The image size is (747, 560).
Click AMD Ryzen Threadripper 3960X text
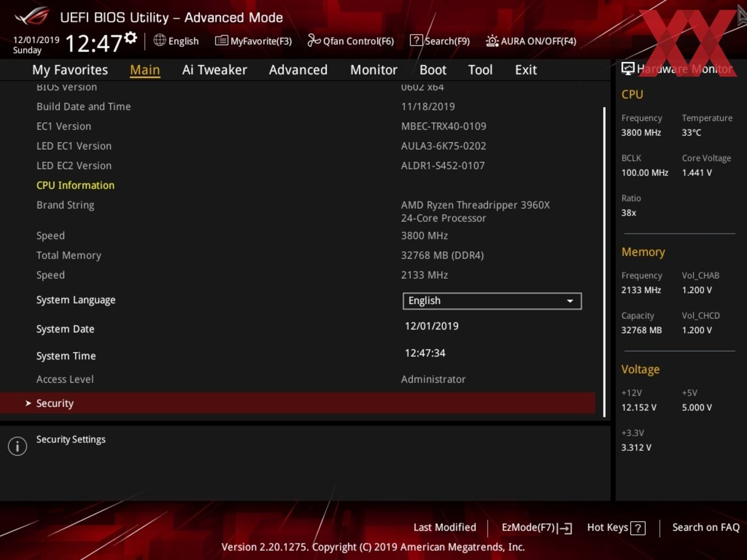click(476, 205)
